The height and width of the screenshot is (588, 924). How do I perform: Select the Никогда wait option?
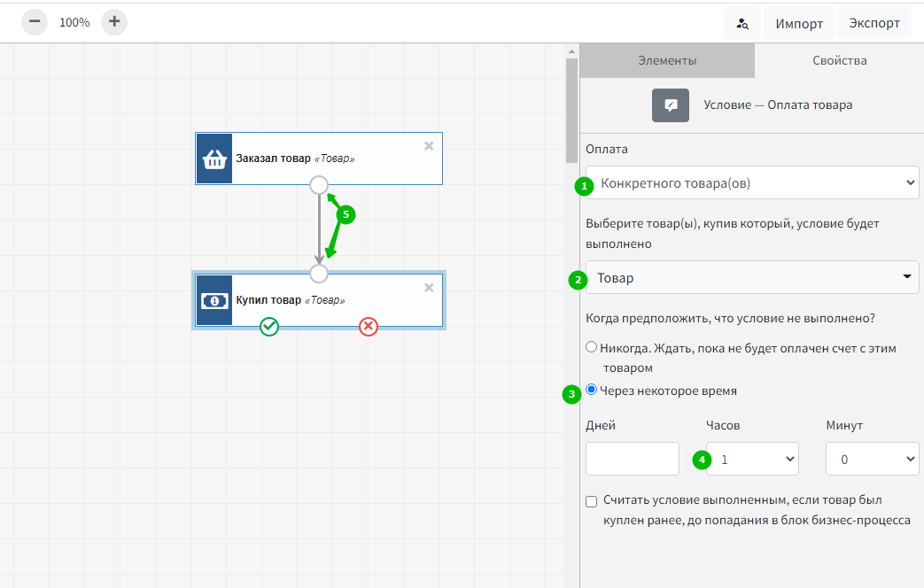[592, 348]
